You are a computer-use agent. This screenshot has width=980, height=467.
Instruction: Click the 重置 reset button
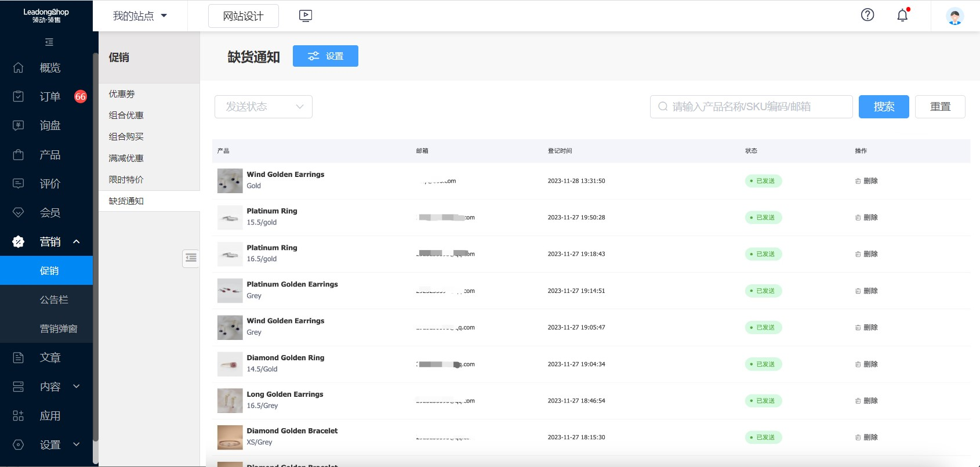939,107
